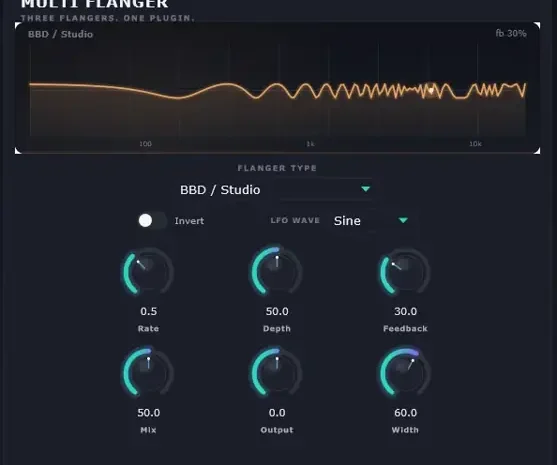Click the Mix value 50.0
Viewport: 557px width, 465px height.
click(148, 413)
